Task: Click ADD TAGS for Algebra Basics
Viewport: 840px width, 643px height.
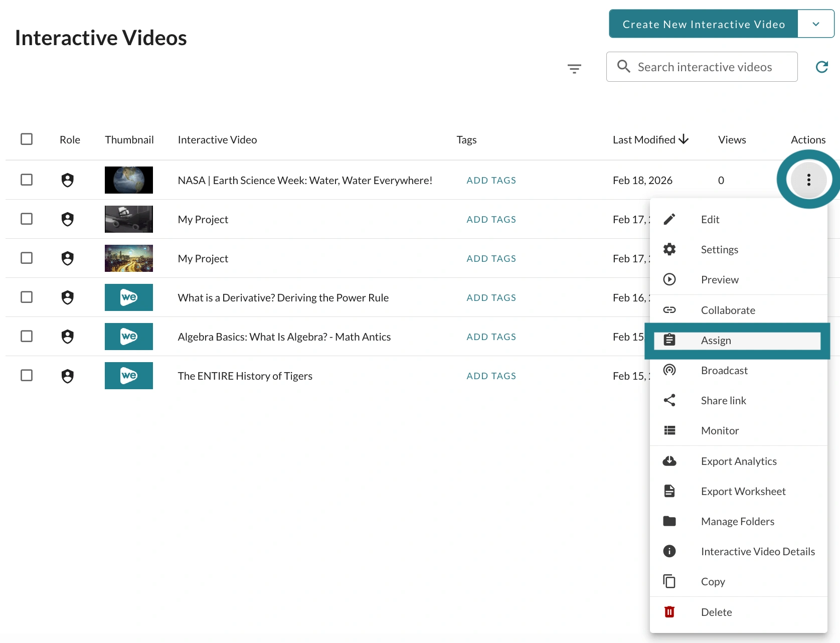Action: click(x=491, y=337)
